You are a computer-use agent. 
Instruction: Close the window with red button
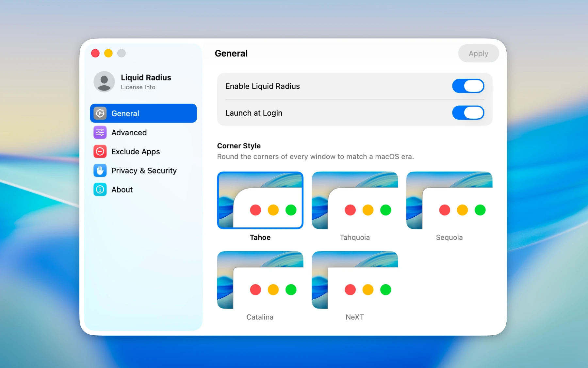(95, 53)
